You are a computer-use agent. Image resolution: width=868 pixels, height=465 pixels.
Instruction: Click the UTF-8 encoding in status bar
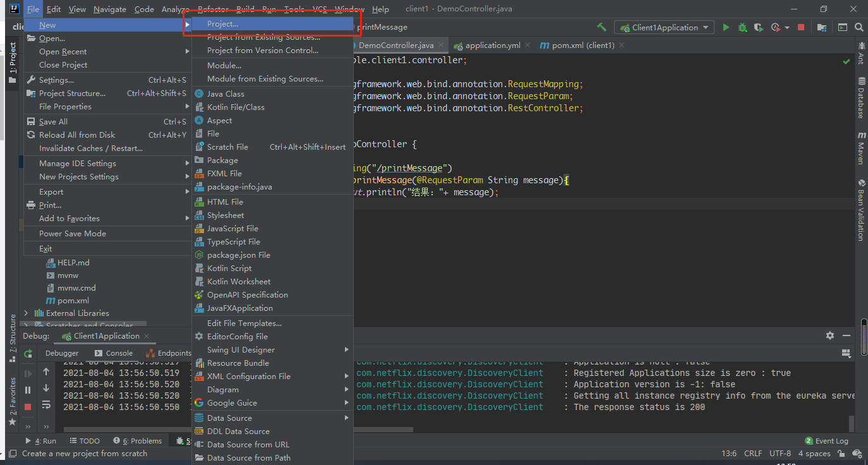pyautogui.click(x=780, y=454)
